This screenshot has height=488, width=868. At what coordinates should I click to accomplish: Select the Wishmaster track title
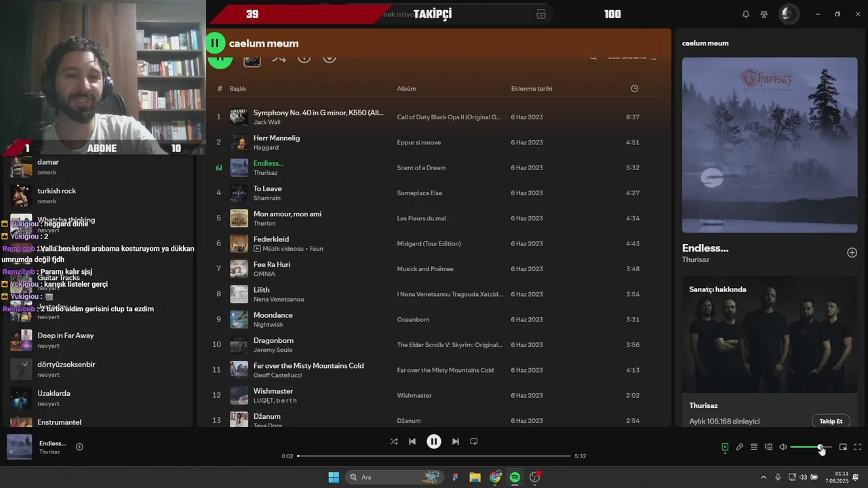pos(273,391)
